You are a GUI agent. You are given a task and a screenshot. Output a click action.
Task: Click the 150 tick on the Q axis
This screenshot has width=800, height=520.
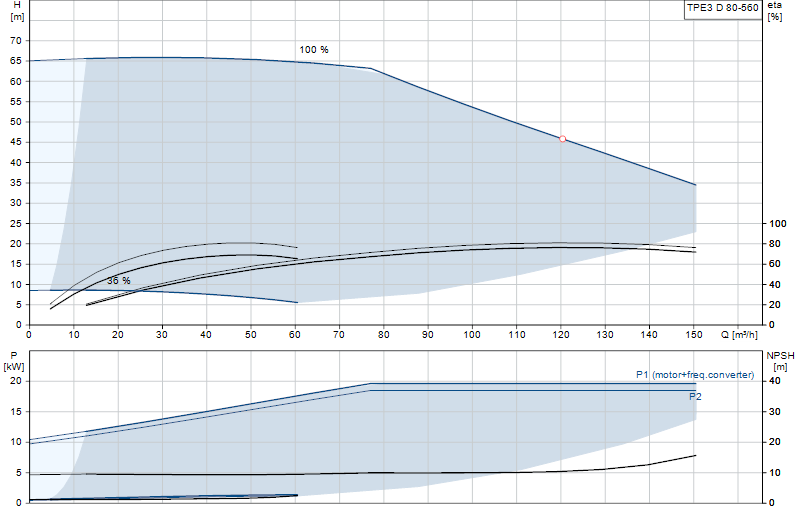694,335
